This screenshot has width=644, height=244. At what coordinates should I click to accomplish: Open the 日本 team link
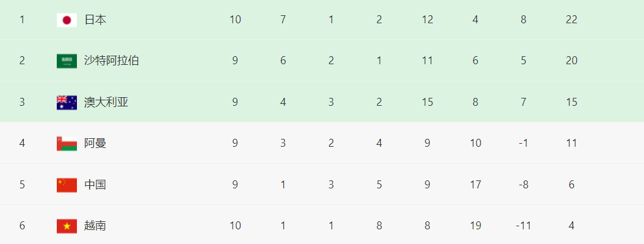coord(95,20)
